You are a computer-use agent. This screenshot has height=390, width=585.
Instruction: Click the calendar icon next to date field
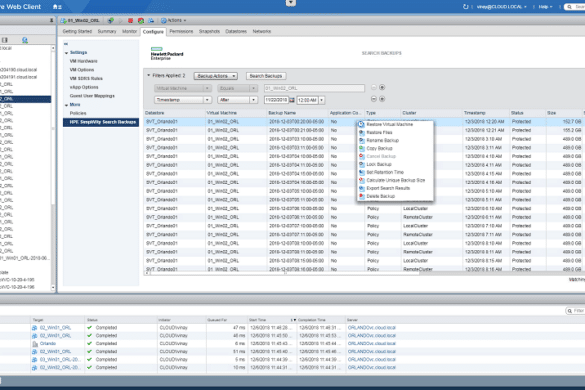click(x=292, y=100)
